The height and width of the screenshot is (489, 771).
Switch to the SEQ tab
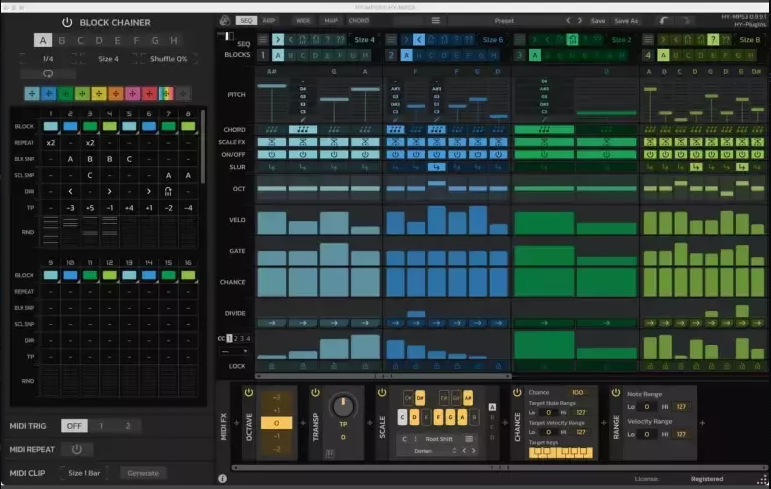pyautogui.click(x=246, y=20)
